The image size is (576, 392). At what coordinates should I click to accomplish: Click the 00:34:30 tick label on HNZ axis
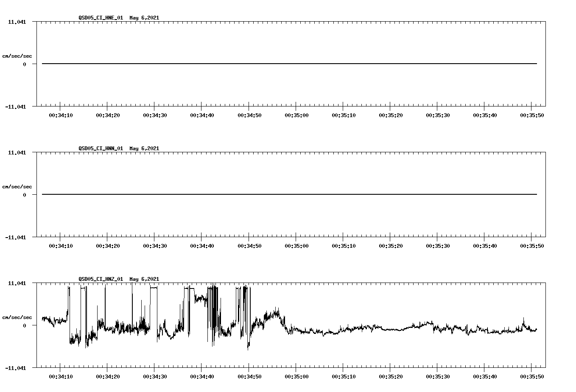(155, 375)
